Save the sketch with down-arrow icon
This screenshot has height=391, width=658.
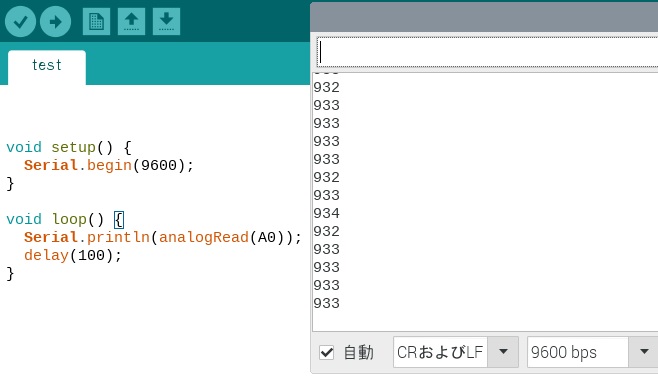166,21
